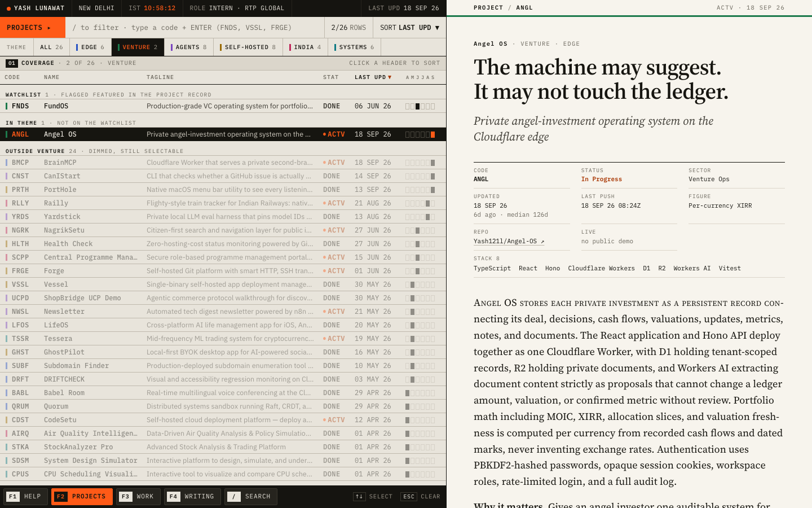Open the F1 HELP shortcut button
Image resolution: width=812 pixels, height=508 pixels.
point(25,497)
